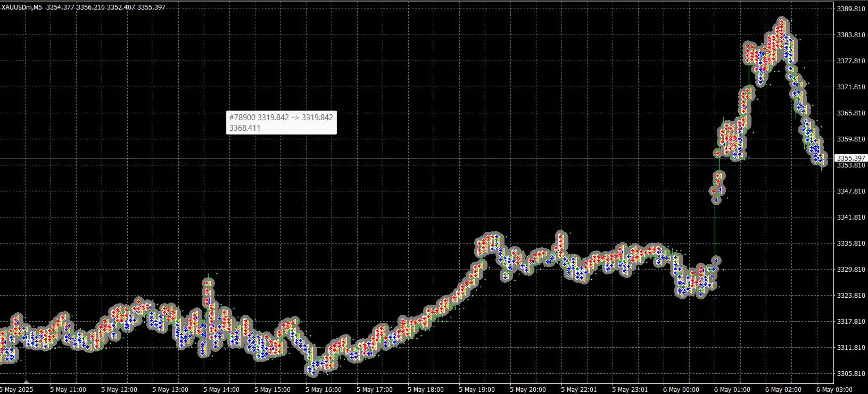Image resolution: width=868 pixels, height=394 pixels.
Task: Select the 5 May 16:00 time label
Action: pyautogui.click(x=324, y=390)
